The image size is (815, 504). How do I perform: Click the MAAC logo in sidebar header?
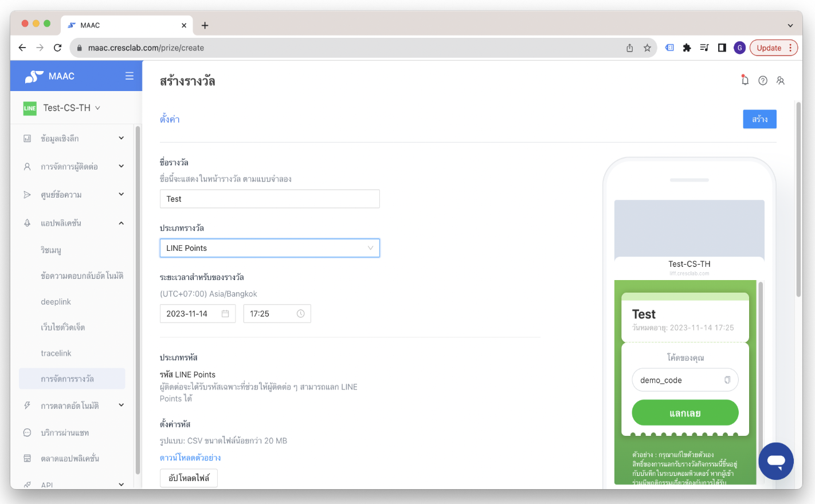(50, 76)
